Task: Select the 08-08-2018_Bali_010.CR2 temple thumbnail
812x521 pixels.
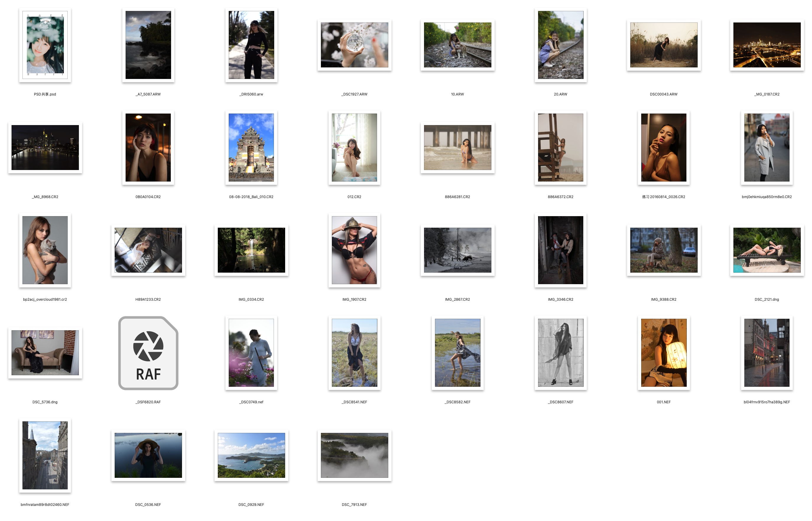Action: [x=251, y=148]
